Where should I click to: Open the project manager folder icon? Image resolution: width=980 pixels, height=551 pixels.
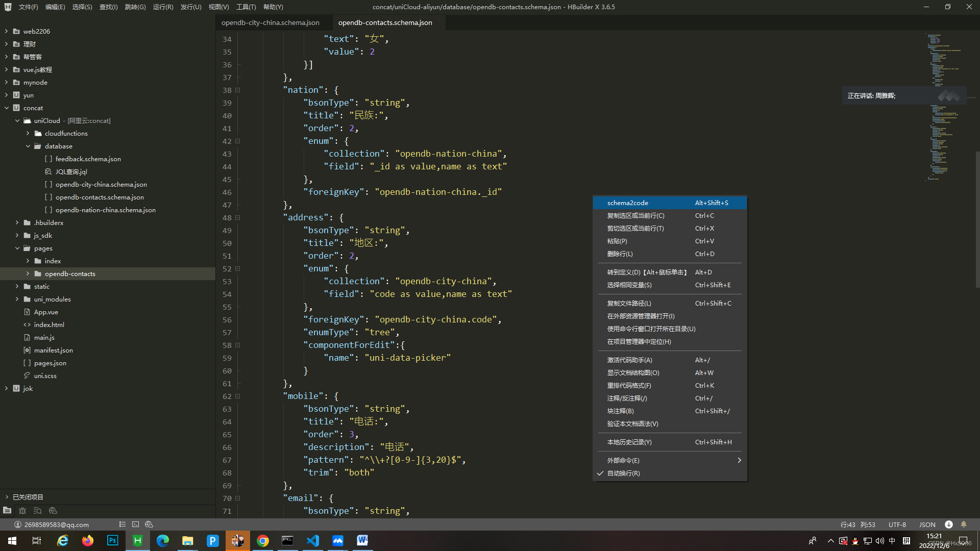click(7, 511)
